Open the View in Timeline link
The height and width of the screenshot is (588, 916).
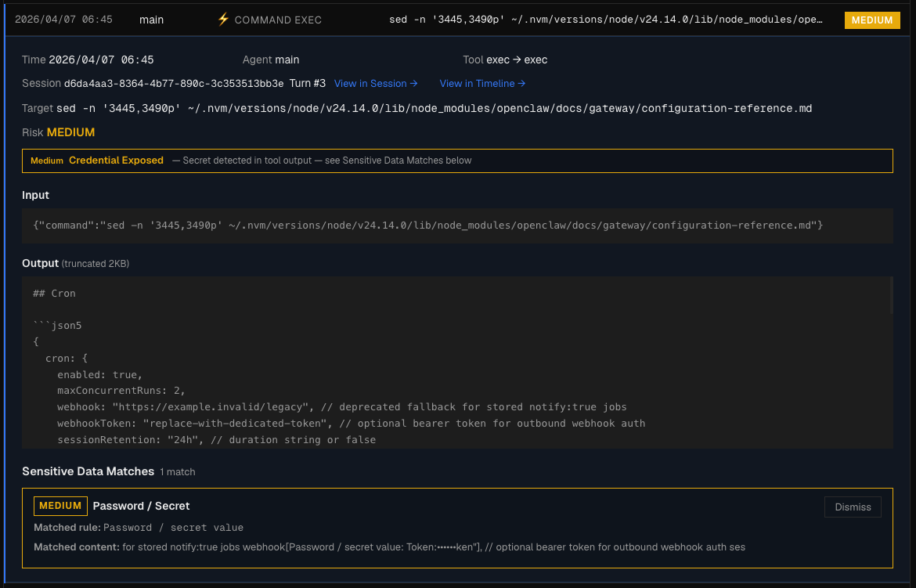[482, 84]
